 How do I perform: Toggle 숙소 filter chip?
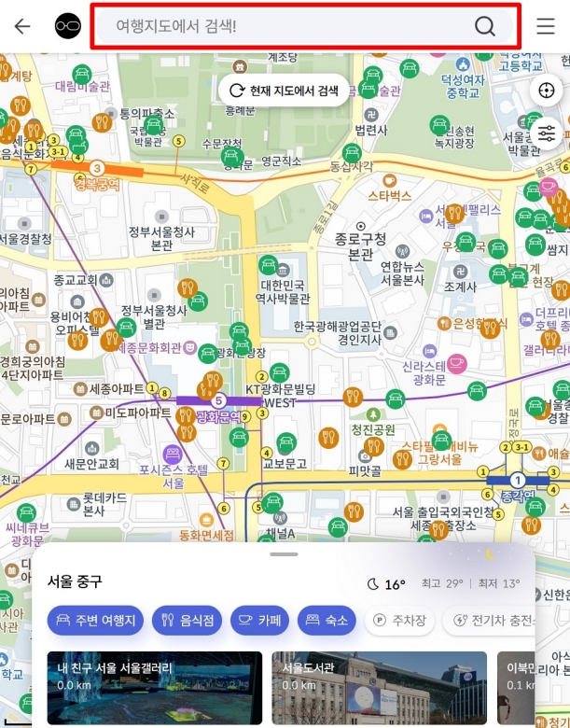pos(327,620)
